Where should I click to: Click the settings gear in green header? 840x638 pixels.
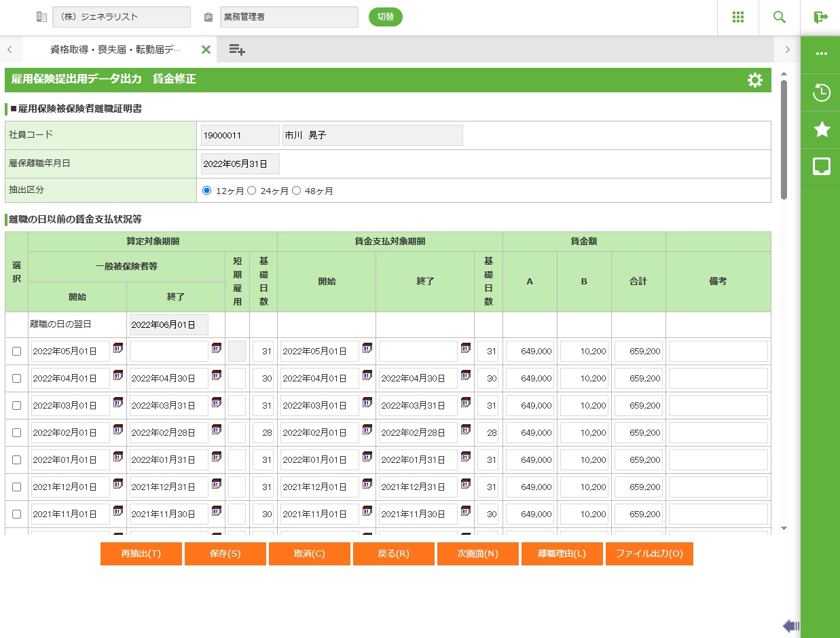coord(754,80)
